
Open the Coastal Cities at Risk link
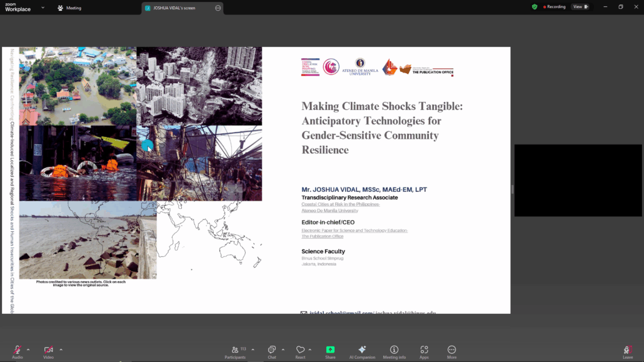click(x=341, y=204)
